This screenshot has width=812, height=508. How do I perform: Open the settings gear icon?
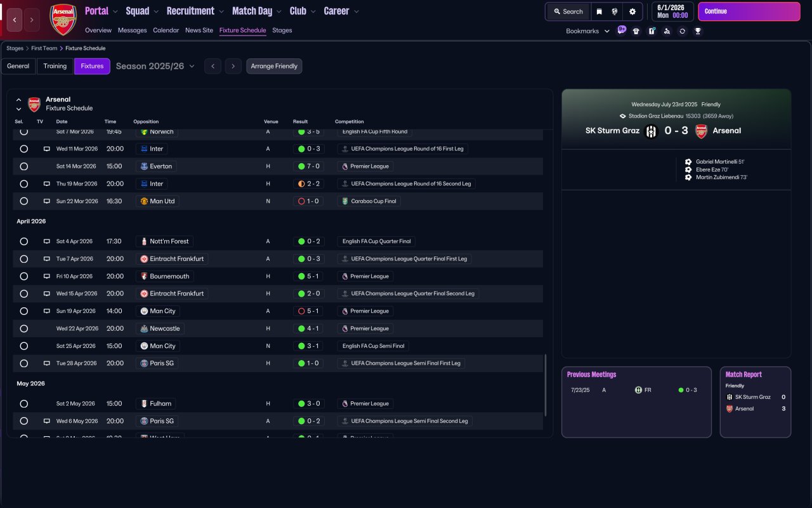pos(632,11)
